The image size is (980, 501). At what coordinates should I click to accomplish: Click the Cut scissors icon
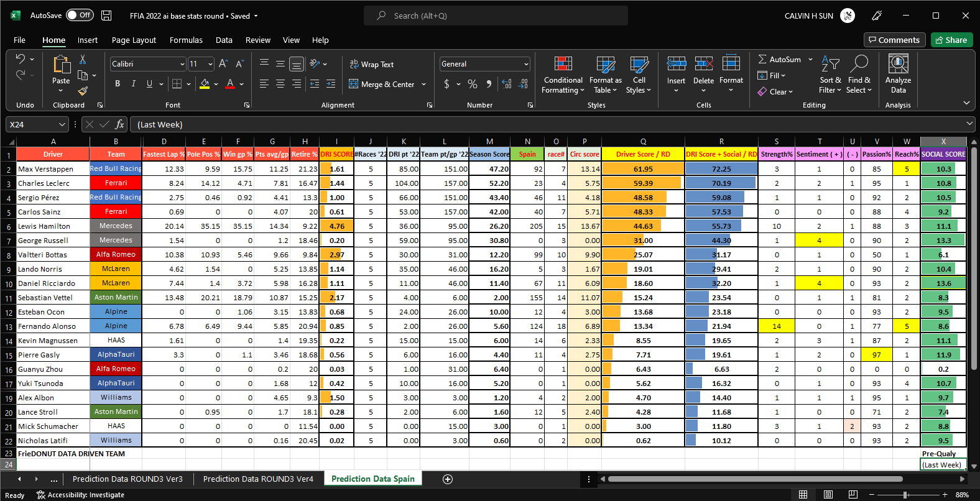83,59
